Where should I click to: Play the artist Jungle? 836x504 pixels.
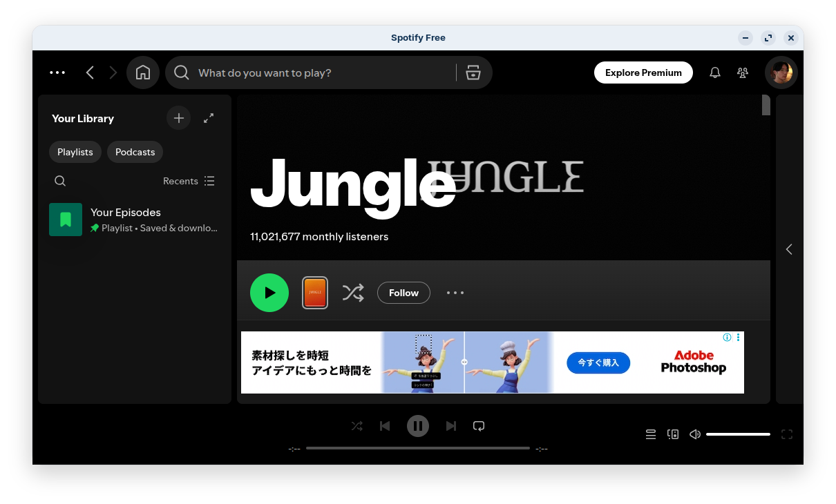point(269,293)
